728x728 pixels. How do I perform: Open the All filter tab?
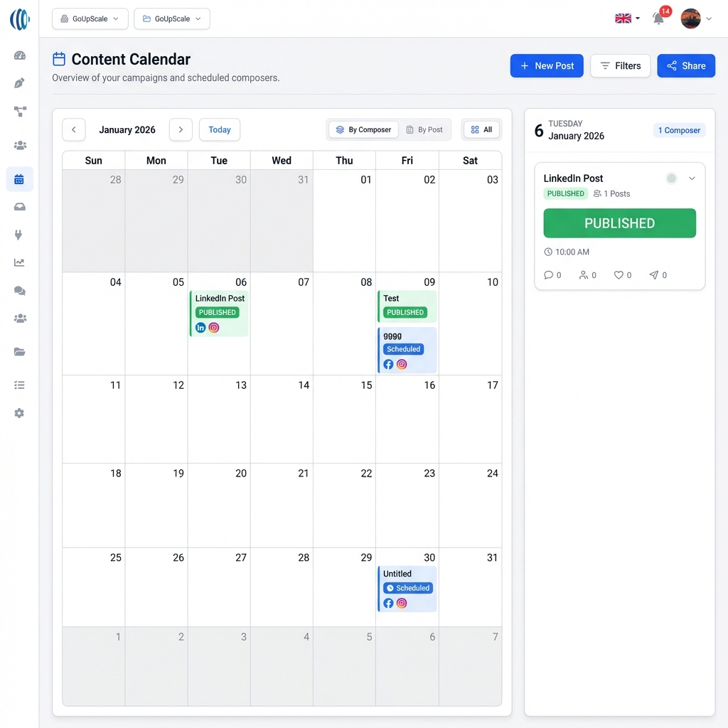point(481,129)
